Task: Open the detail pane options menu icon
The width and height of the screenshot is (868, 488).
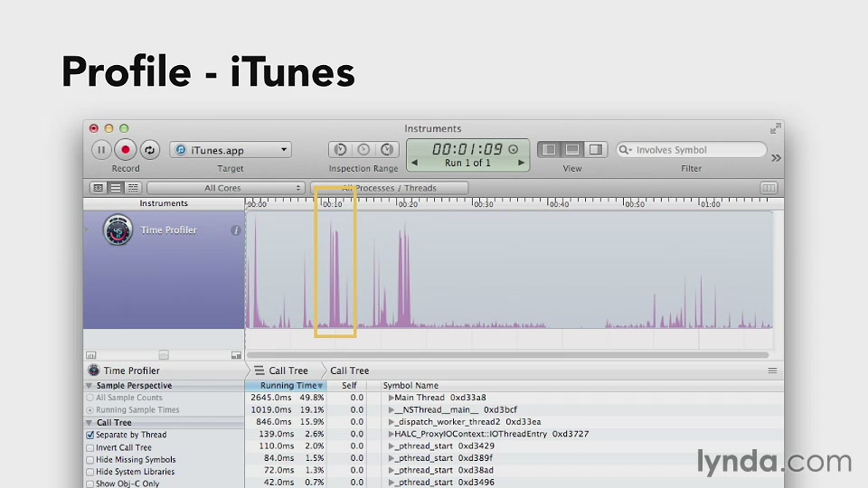Action: [772, 371]
